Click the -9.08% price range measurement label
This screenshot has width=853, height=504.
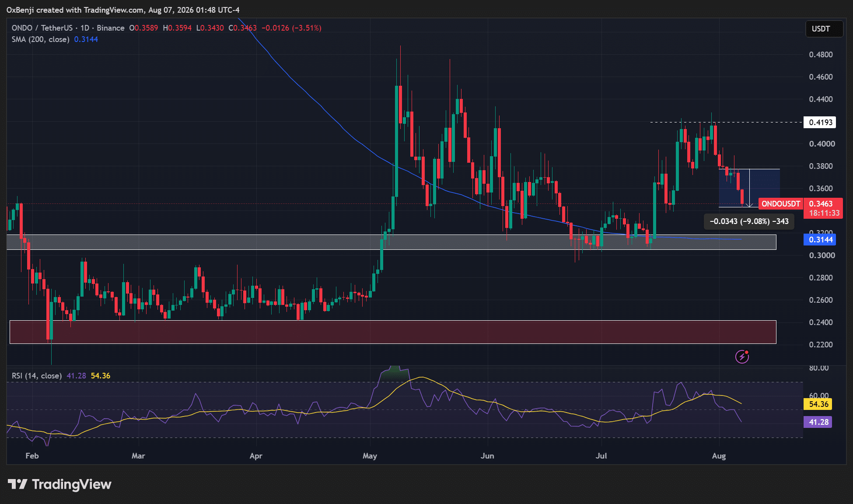749,221
